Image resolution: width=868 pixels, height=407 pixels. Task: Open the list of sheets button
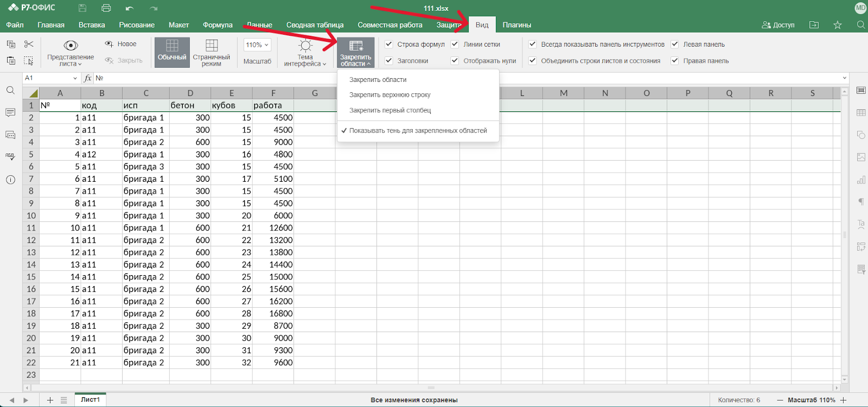click(x=64, y=400)
